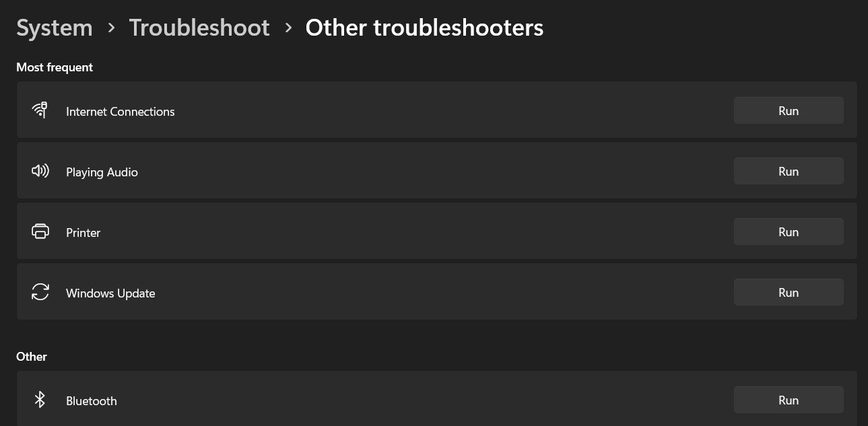This screenshot has width=868, height=426.
Task: Select the Bluetooth troubleshooter row
Action: click(x=404, y=400)
